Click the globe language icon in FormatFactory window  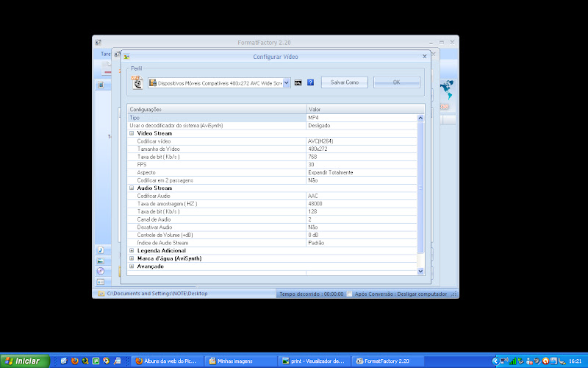[x=447, y=89]
